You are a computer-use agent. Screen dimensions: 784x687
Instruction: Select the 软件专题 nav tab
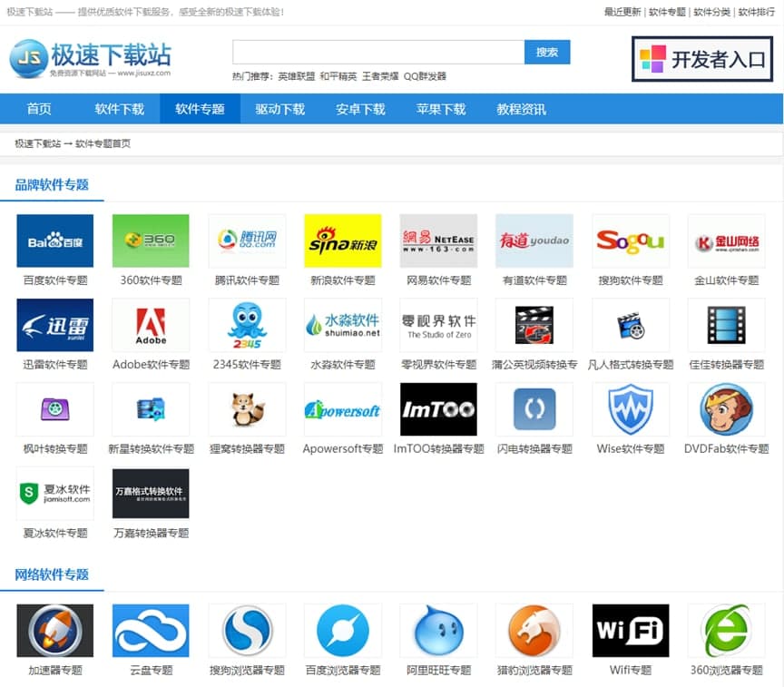pyautogui.click(x=200, y=109)
